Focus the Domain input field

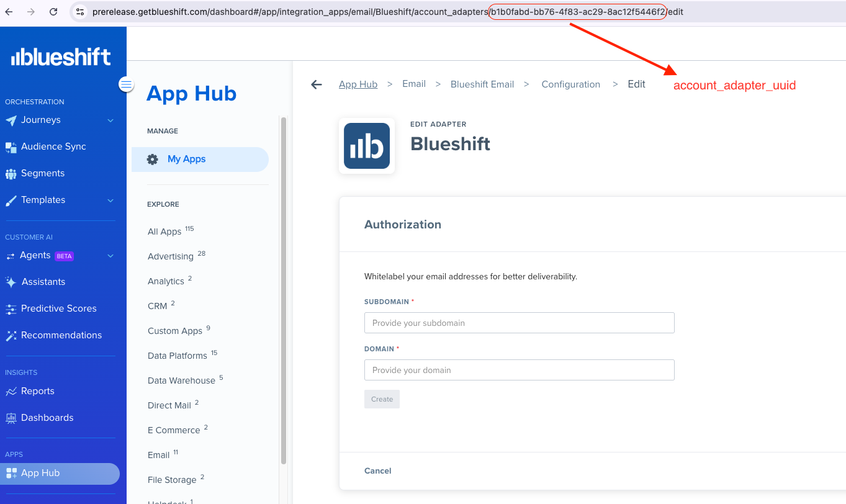pos(520,370)
